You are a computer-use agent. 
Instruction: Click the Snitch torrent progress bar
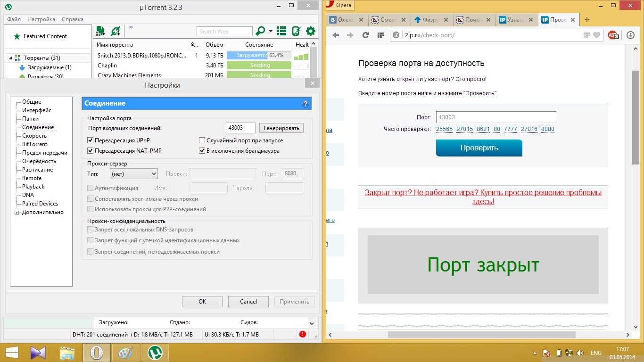pos(259,55)
